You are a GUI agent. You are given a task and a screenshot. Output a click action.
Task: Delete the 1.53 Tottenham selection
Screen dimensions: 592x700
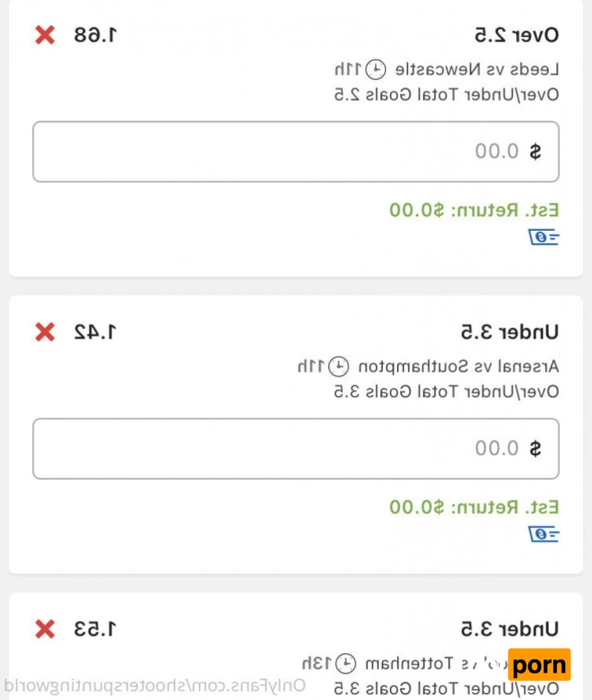tap(45, 629)
